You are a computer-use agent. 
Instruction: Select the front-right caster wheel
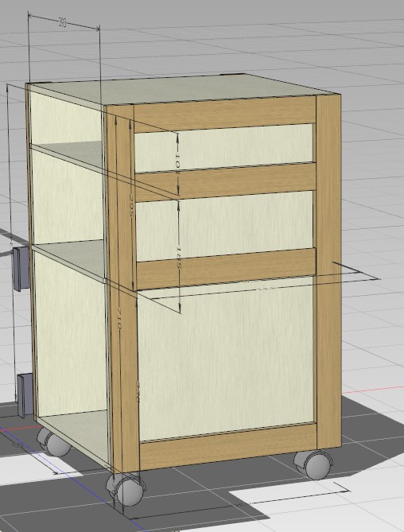[313, 464]
